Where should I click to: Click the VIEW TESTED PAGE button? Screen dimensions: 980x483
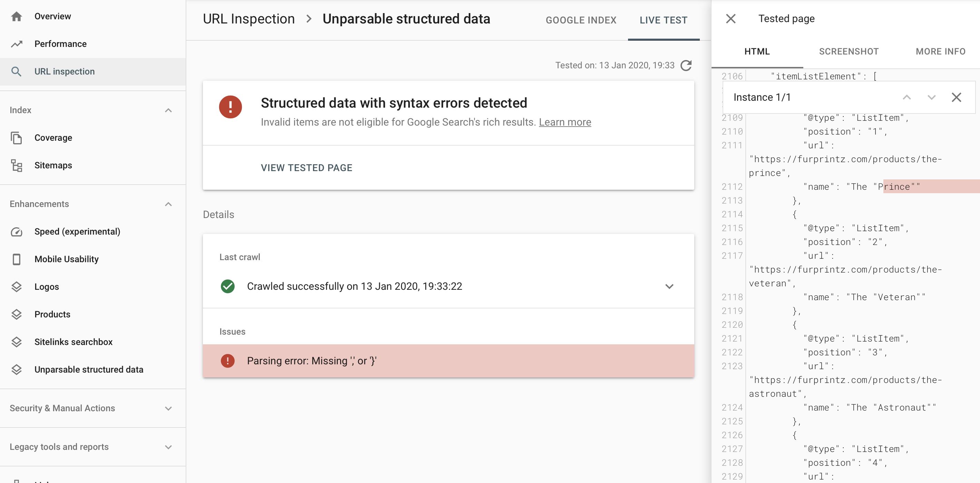306,167
